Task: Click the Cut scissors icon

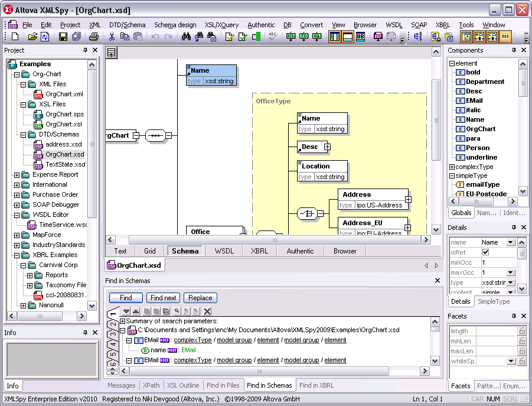Action: click(x=111, y=37)
